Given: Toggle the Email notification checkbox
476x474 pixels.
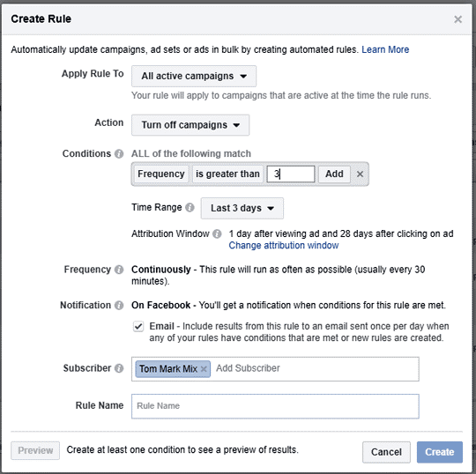Looking at the screenshot, I should [138, 327].
